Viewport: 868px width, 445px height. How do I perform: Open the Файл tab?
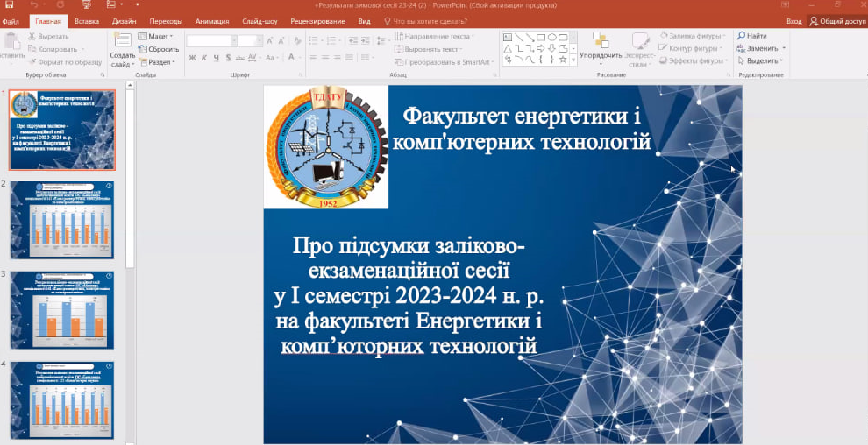[10, 22]
